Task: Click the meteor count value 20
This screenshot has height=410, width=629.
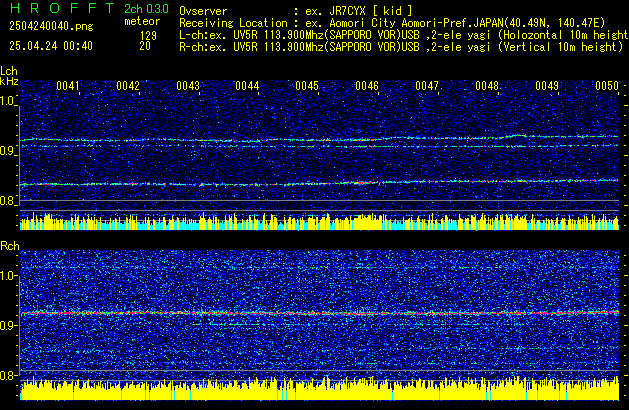Action: coord(145,46)
